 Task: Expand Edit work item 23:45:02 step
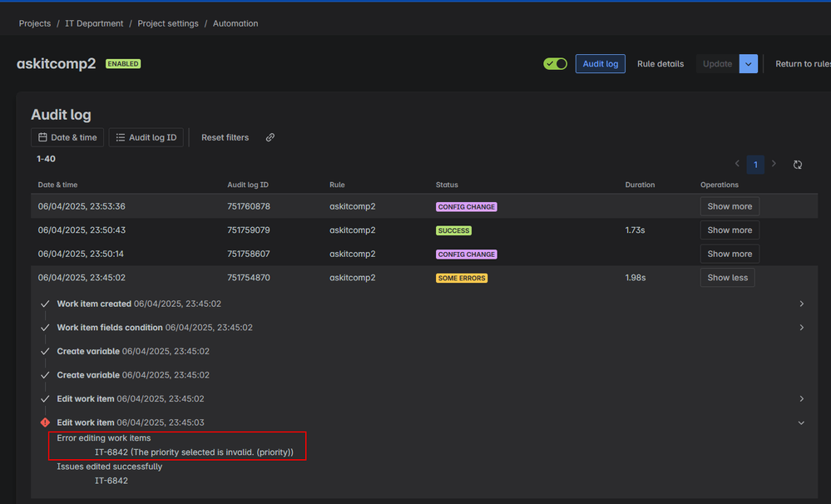coord(801,398)
